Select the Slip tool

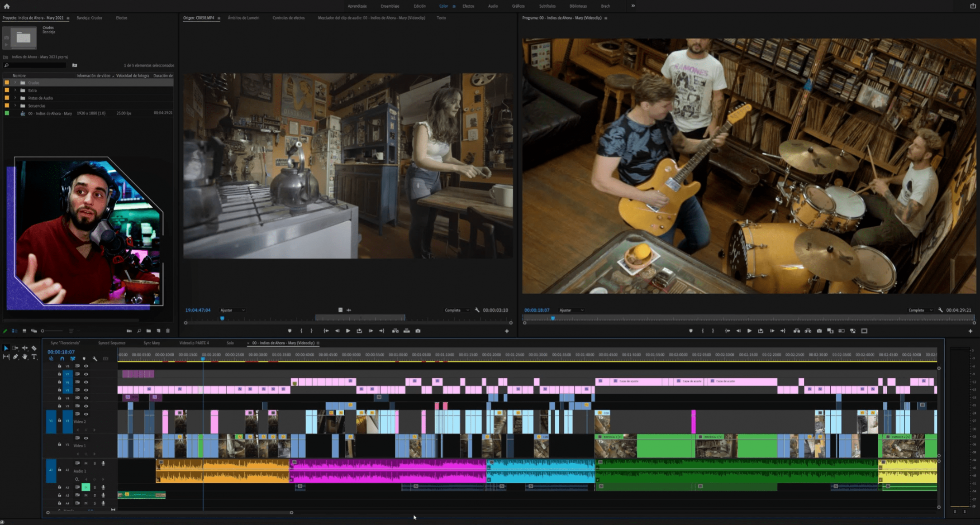pyautogui.click(x=6, y=357)
